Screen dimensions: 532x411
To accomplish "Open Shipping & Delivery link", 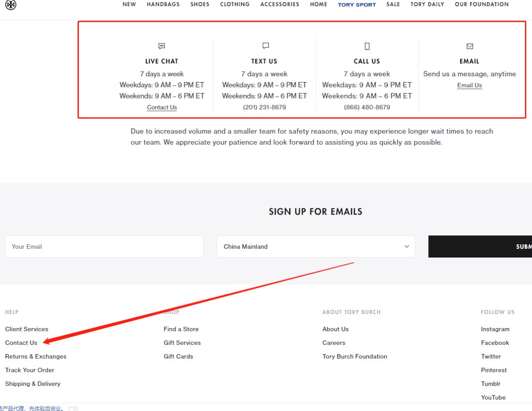I will click(x=33, y=384).
